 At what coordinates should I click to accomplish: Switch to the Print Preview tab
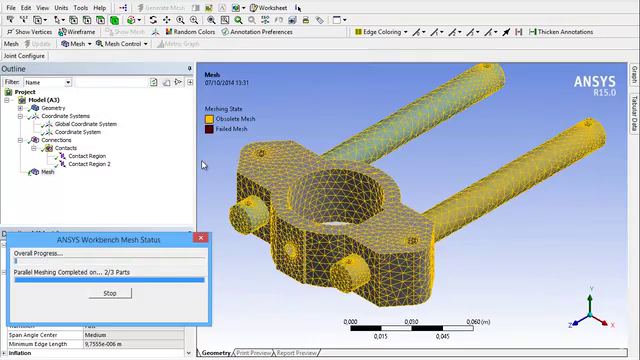pos(253,353)
